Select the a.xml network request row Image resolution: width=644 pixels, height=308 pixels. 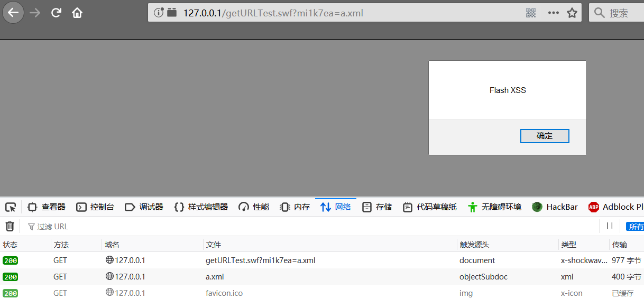click(x=214, y=276)
